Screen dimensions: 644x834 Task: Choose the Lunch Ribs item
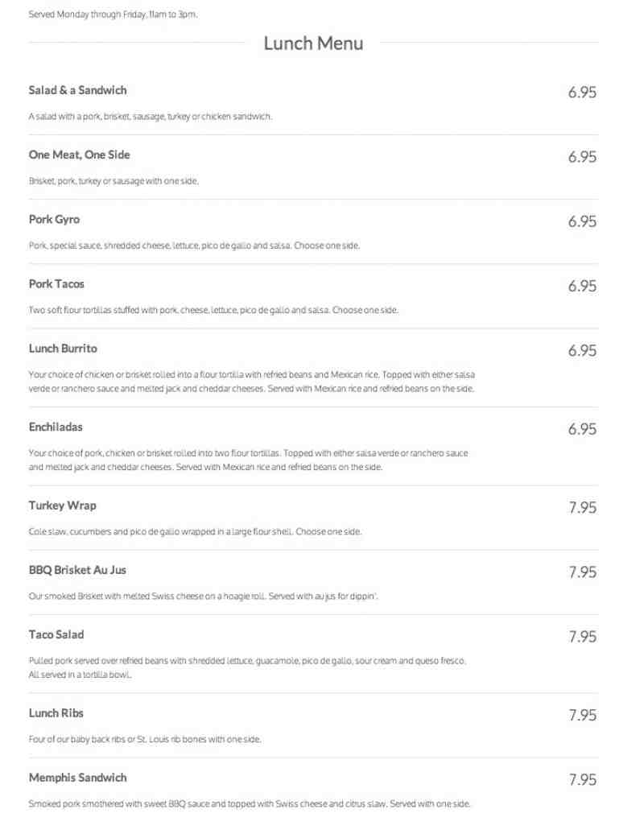(x=56, y=713)
